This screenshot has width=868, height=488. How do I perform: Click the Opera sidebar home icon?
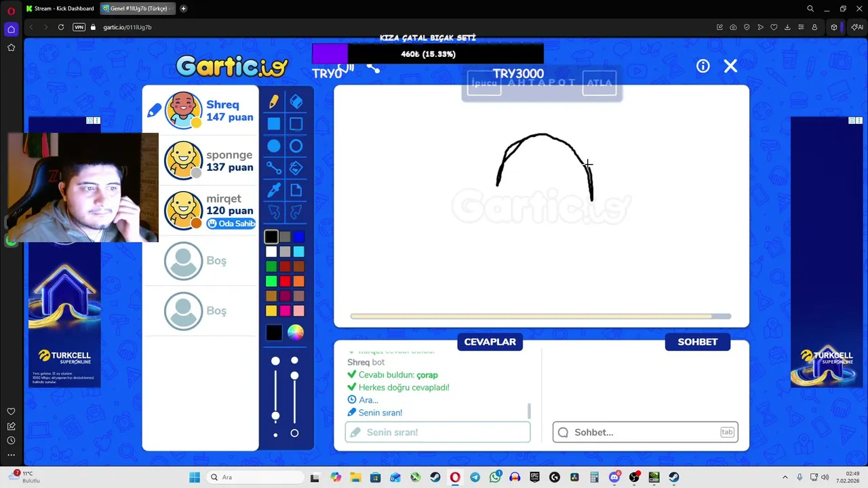point(11,29)
